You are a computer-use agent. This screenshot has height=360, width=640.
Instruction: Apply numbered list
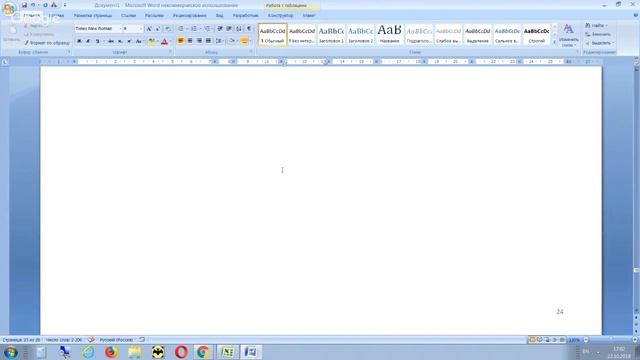click(194, 29)
